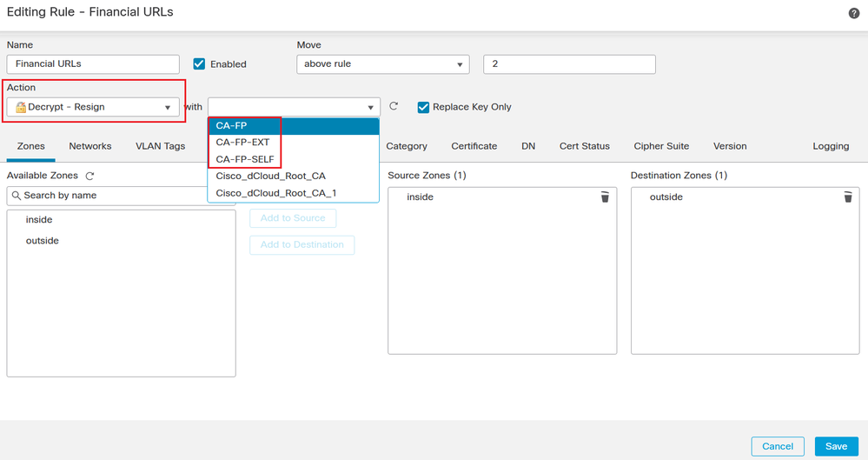Image resolution: width=868 pixels, height=460 pixels.
Task: Open the Decrypt - Resign action dropdown
Action: [x=93, y=107]
